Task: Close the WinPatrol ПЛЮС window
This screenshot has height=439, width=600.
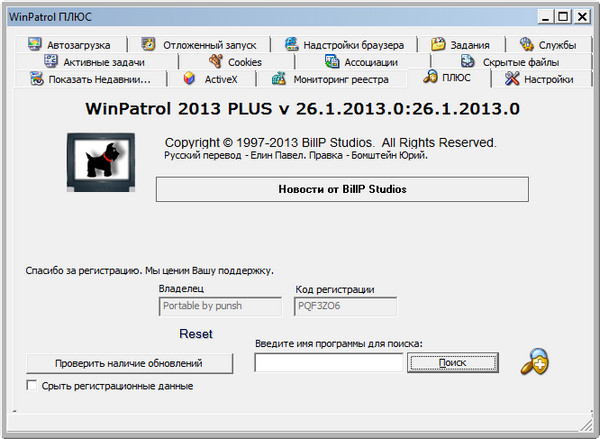Action: click(x=582, y=17)
